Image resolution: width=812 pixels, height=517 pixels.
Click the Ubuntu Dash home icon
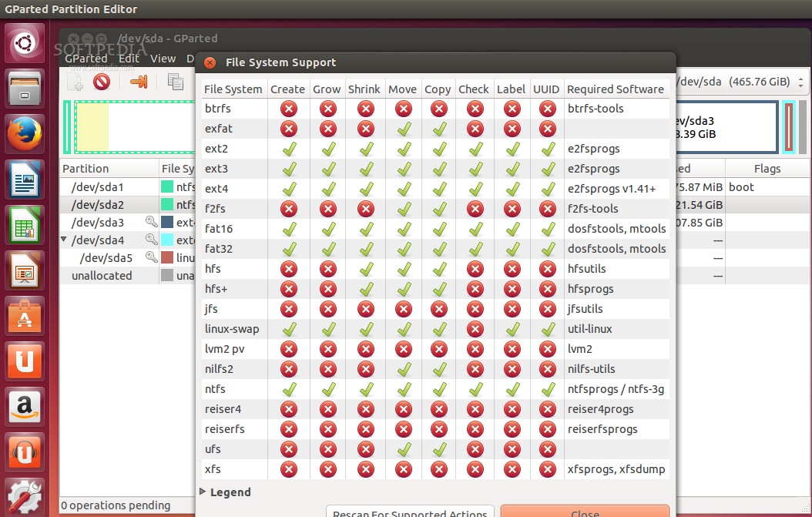point(25,43)
